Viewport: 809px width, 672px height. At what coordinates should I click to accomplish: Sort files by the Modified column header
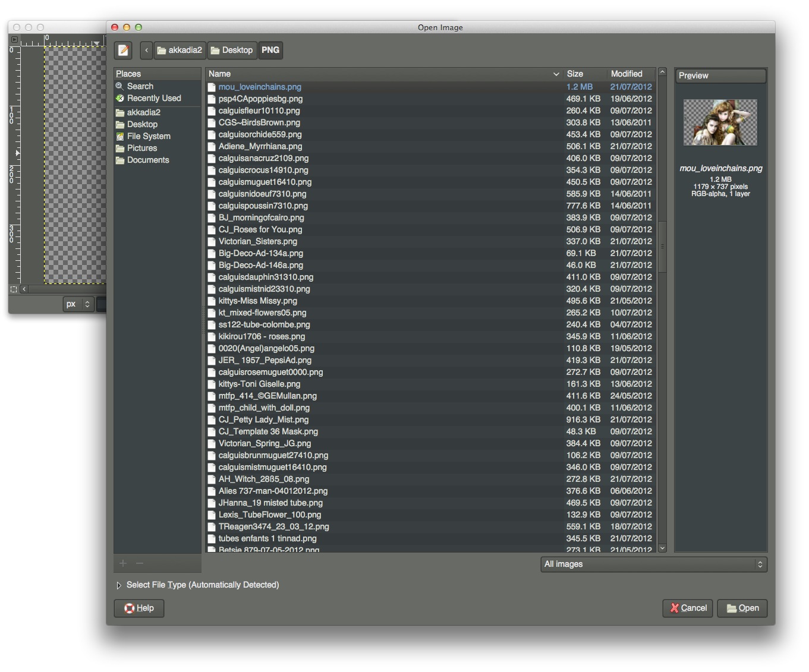click(x=631, y=74)
